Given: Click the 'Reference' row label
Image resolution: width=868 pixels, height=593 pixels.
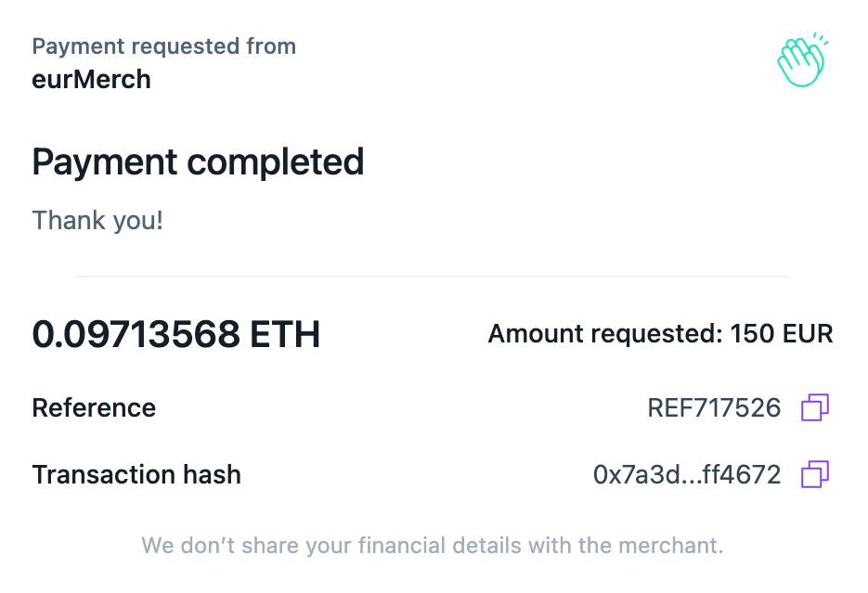Looking at the screenshot, I should 94,408.
